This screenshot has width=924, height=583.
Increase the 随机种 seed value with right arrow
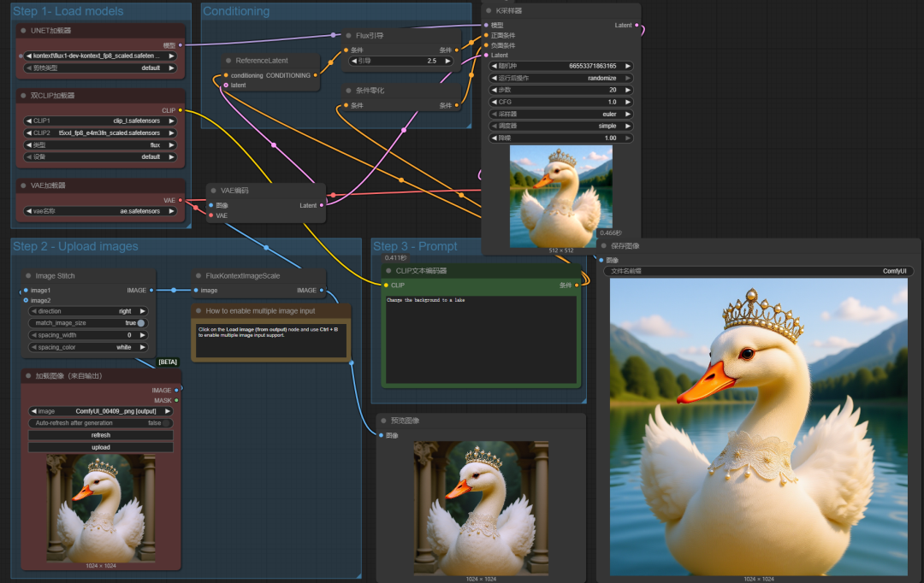click(628, 66)
